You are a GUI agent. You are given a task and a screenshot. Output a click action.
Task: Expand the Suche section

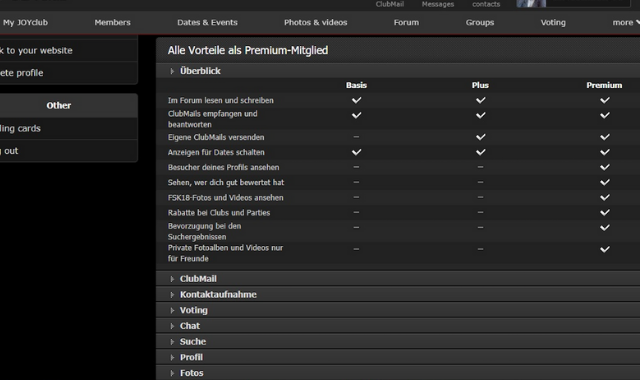pos(398,341)
